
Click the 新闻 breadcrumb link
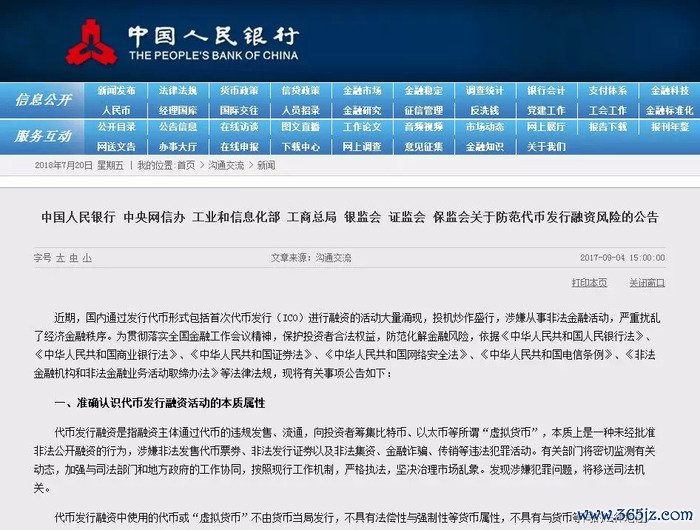266,166
